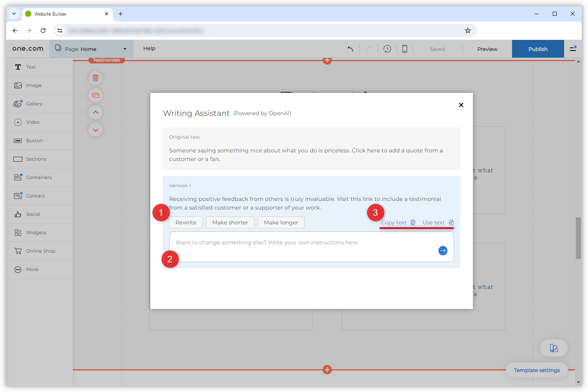Open the history clock icon
This screenshot has width=588, height=392.
click(x=387, y=49)
